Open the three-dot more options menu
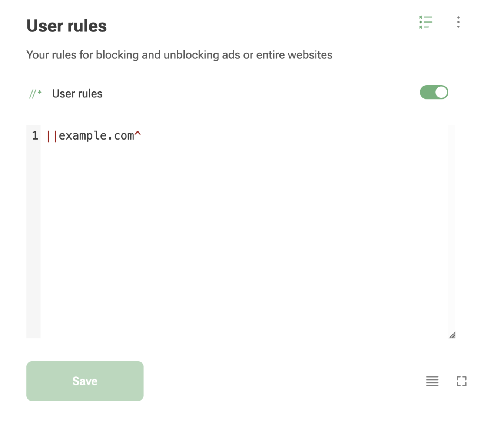 pos(458,22)
